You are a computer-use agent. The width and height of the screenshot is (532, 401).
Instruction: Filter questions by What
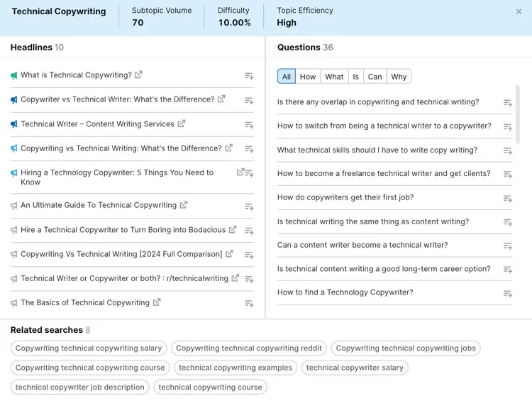tap(334, 77)
